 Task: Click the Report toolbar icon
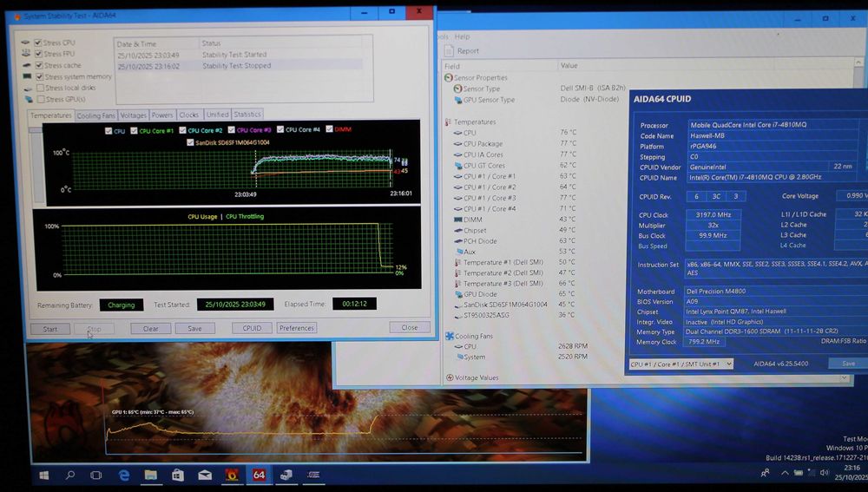(449, 50)
